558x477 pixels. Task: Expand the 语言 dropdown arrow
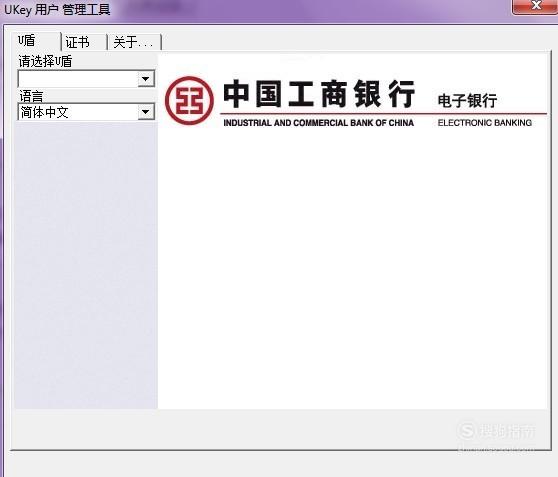pos(146,112)
